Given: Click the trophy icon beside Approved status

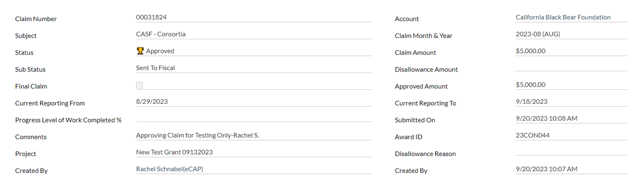Looking at the screenshot, I should [x=140, y=51].
